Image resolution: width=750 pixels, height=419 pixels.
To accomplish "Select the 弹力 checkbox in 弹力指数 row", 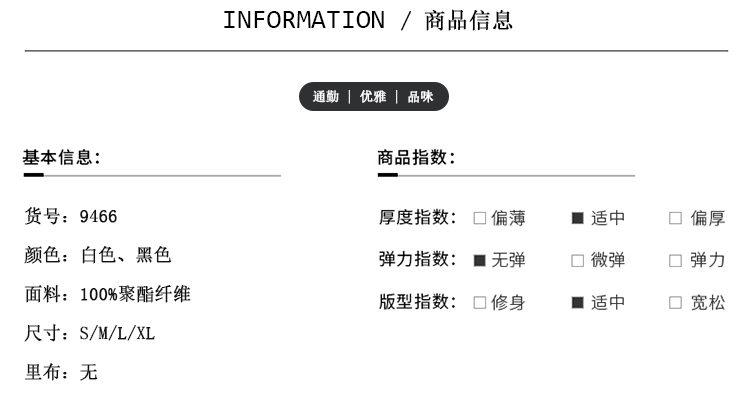I will click(675, 260).
